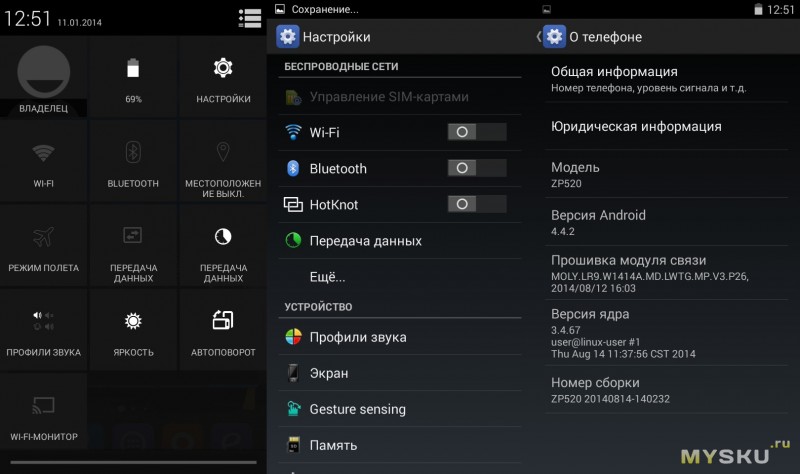Open Gesture sensing settings
Image resolution: width=800 pixels, height=474 pixels.
pos(399,409)
